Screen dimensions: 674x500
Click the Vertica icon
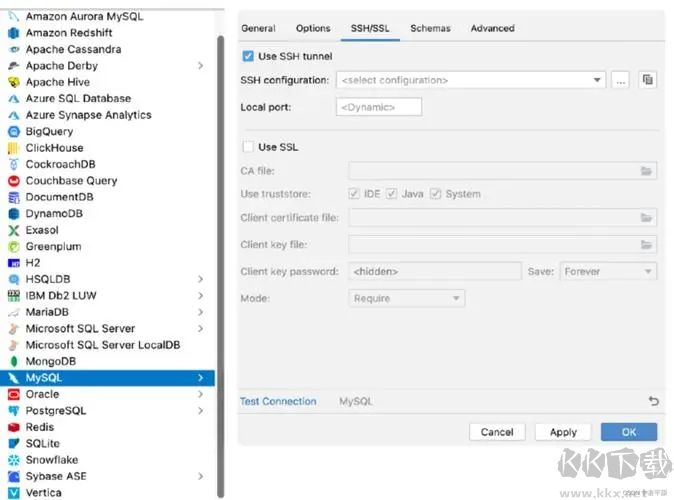(x=14, y=493)
